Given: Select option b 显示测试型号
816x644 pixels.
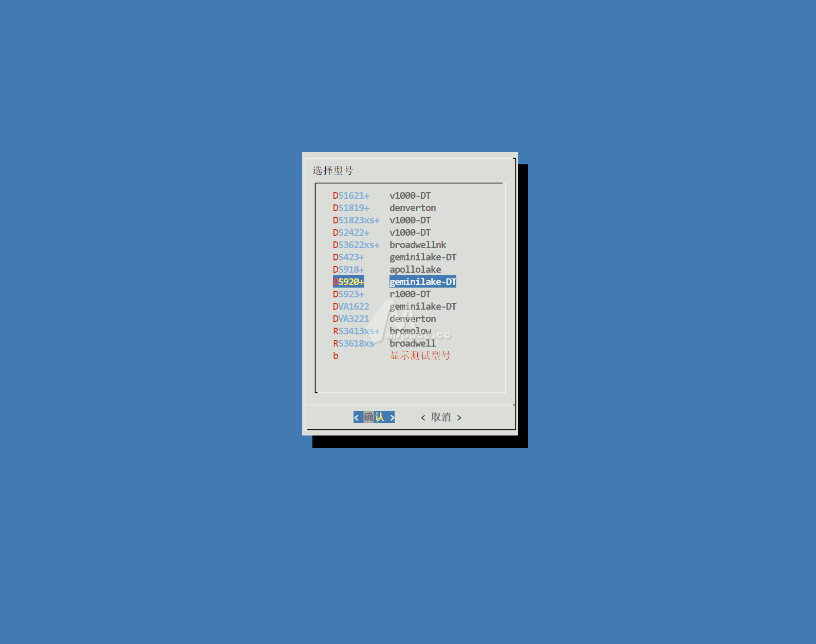Looking at the screenshot, I should point(392,355).
